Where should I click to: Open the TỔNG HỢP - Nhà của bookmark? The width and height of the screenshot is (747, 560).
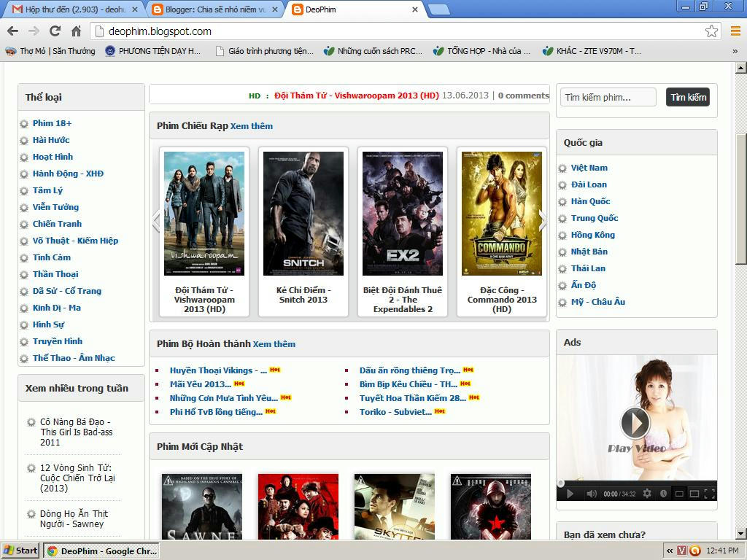(x=481, y=51)
